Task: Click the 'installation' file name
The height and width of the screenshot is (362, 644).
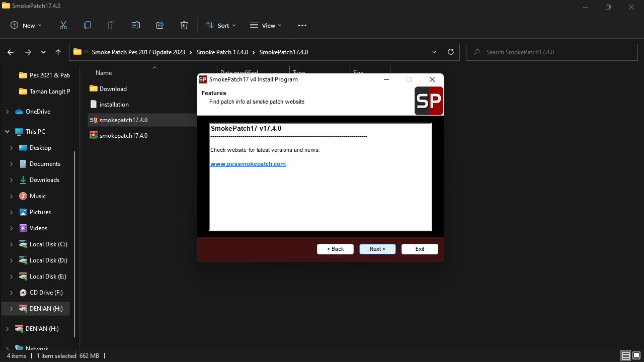Action: (114, 104)
